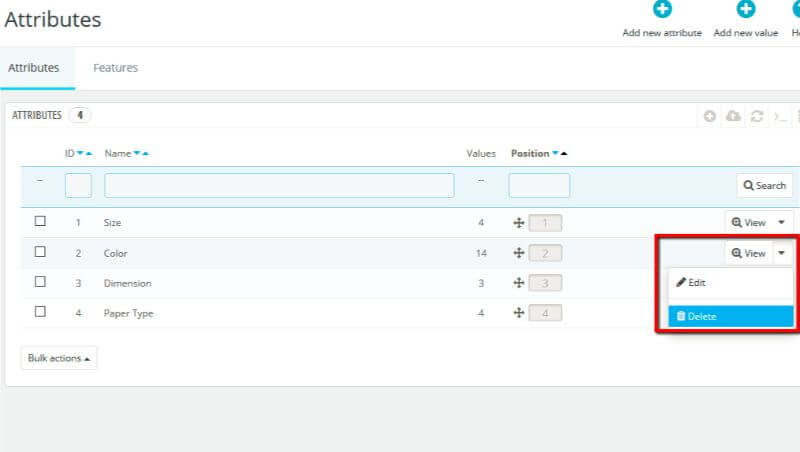
Task: Click the move handle for Color row
Action: [518, 253]
